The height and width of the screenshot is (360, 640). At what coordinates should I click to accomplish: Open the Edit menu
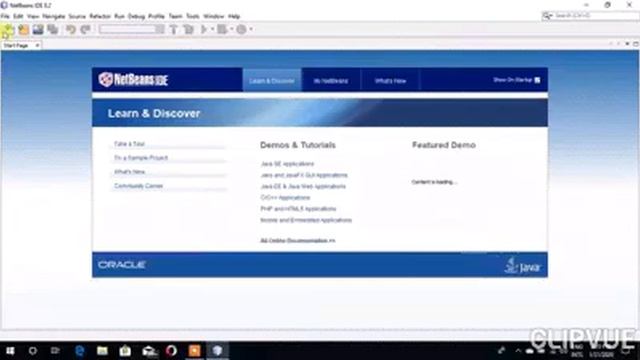point(18,16)
